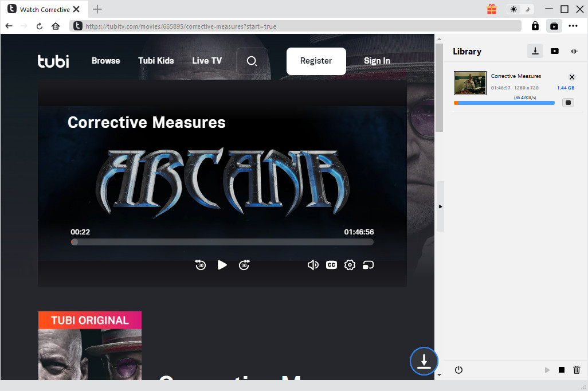Click the power icon in the bottom bar
588x391 pixels.
[x=458, y=370]
